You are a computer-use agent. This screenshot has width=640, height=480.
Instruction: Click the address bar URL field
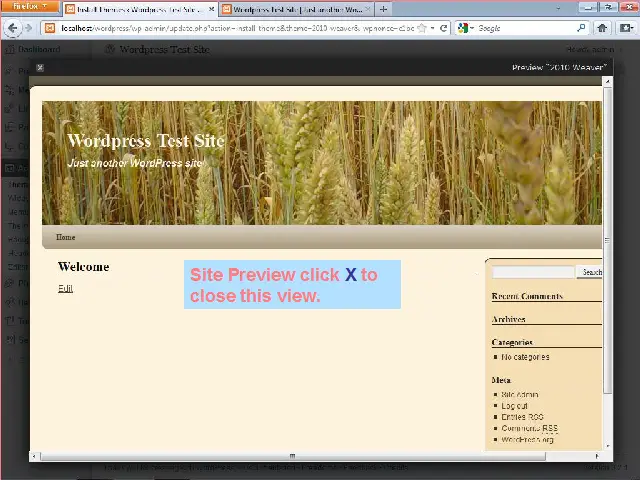pyautogui.click(x=237, y=28)
